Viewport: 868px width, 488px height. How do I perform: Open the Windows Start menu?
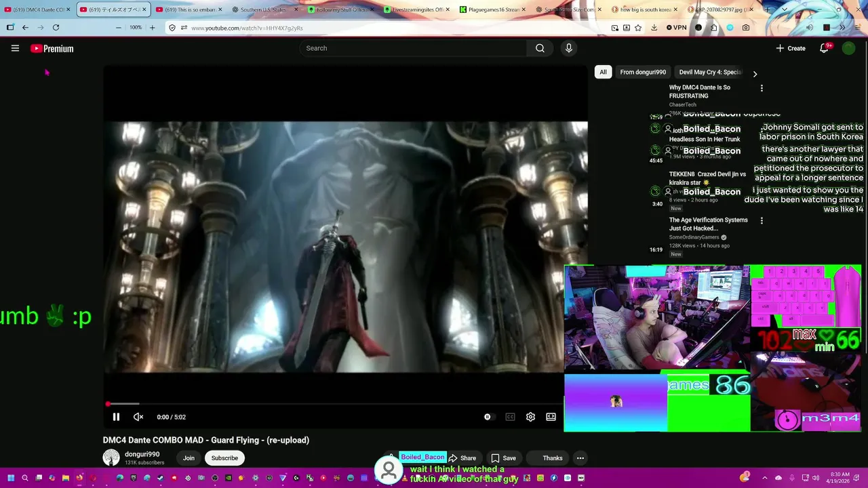pyautogui.click(x=11, y=478)
